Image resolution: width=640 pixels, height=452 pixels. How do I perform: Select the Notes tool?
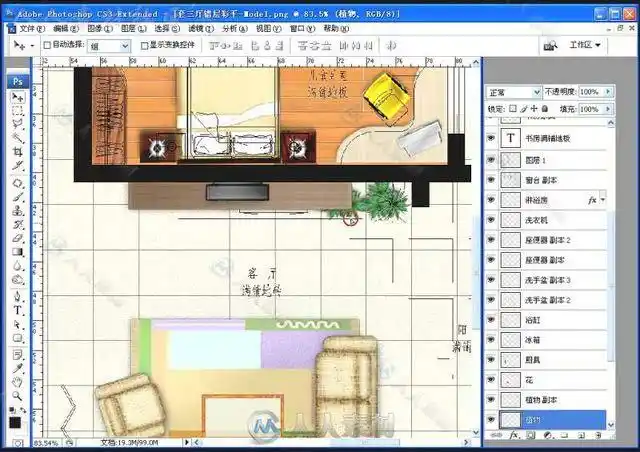click(17, 354)
